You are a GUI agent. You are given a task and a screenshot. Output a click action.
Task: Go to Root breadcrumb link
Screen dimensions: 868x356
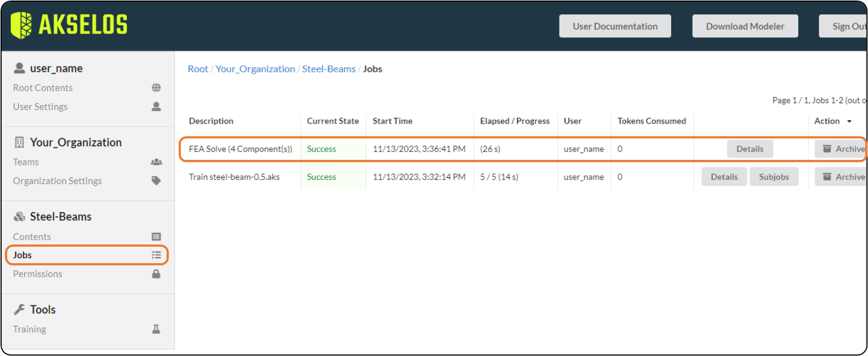(198, 69)
